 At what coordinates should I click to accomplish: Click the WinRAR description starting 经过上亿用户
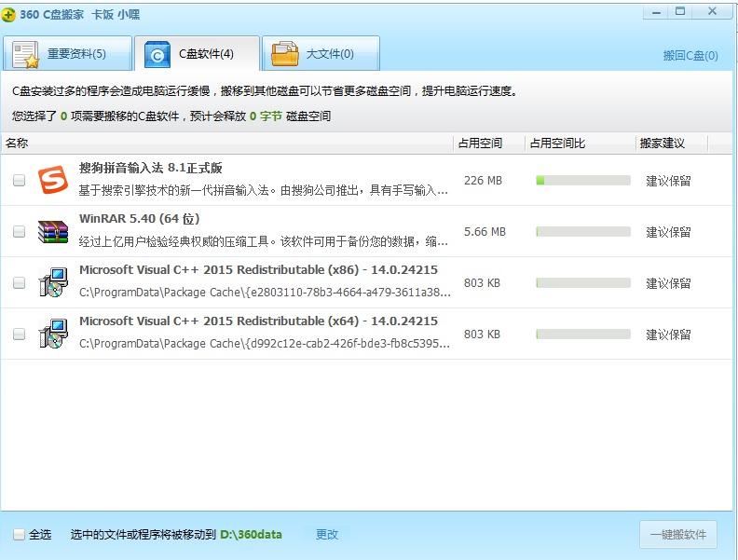click(x=263, y=241)
